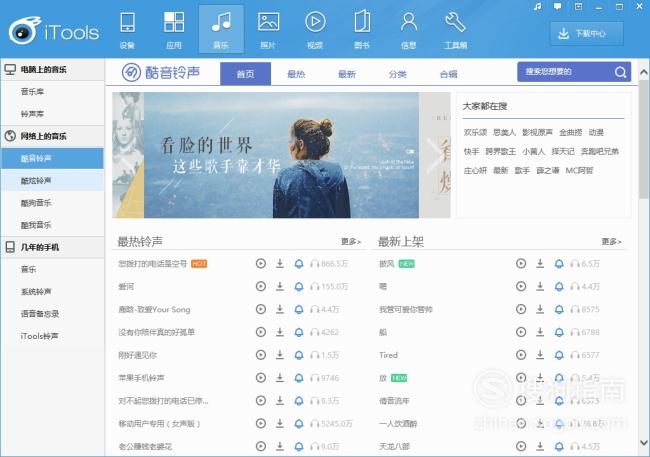Collapse the 几年的手机 device section

52,247
